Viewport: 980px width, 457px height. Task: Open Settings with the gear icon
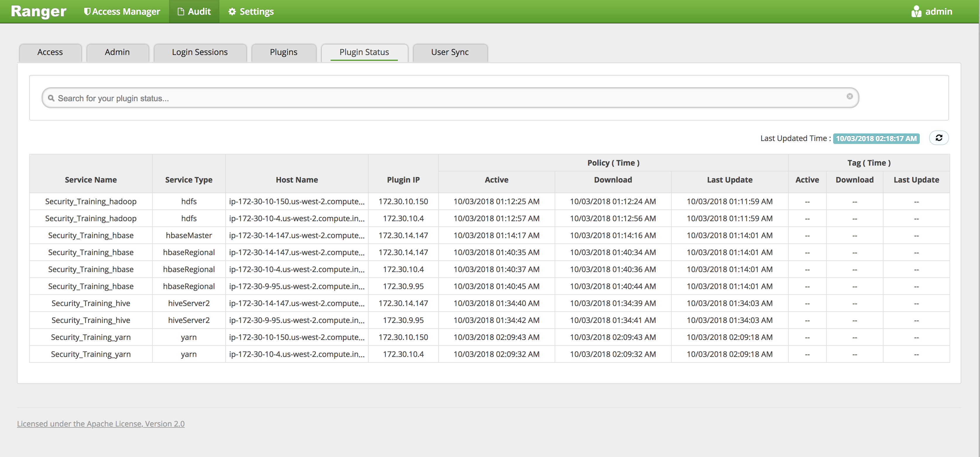click(232, 11)
